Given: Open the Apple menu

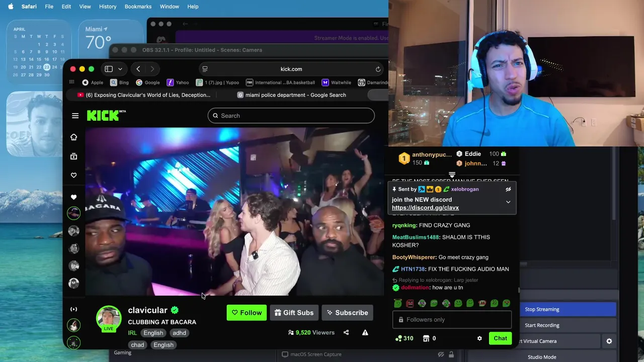Looking at the screenshot, I should coord(11,7).
